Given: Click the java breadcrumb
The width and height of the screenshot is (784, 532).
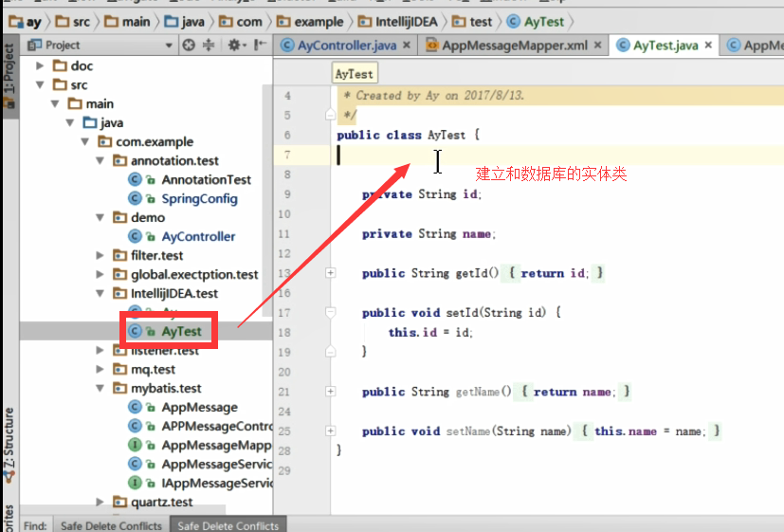Looking at the screenshot, I should (185, 22).
